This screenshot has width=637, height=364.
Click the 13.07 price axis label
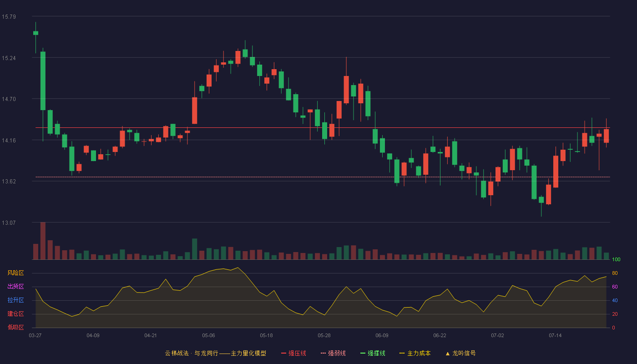point(9,223)
